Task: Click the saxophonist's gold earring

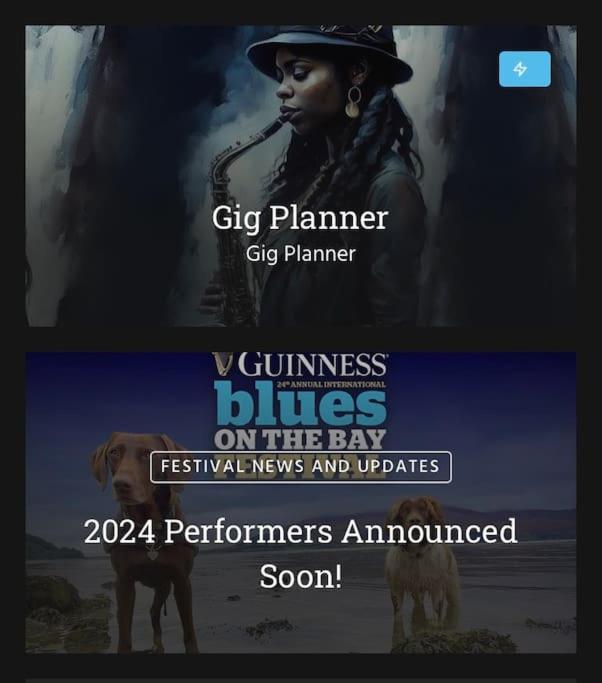Action: coord(353,102)
